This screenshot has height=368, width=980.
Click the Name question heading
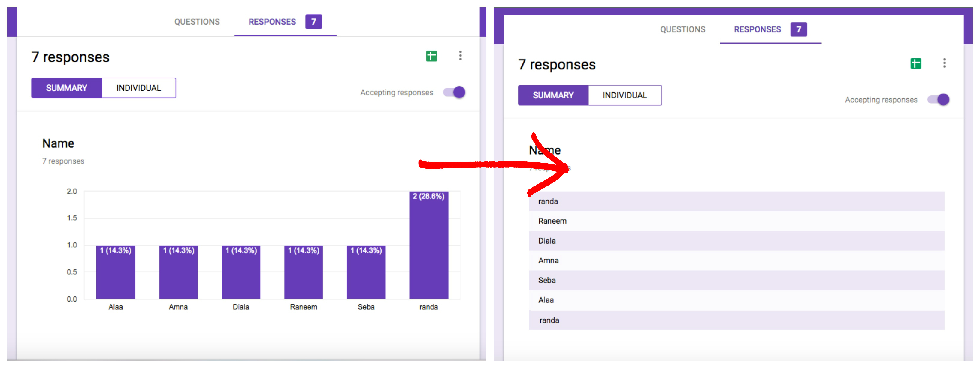58,144
